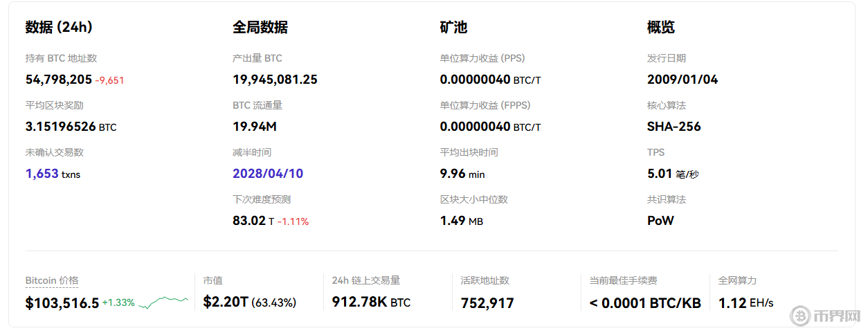Click the dominance share (63.43%)
Viewport: 868px width, 335px height.
(273, 302)
